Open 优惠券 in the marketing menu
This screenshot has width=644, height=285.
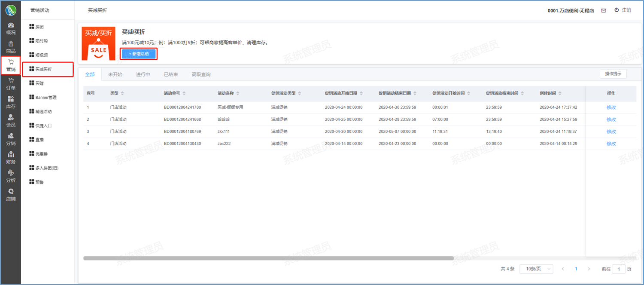click(41, 154)
